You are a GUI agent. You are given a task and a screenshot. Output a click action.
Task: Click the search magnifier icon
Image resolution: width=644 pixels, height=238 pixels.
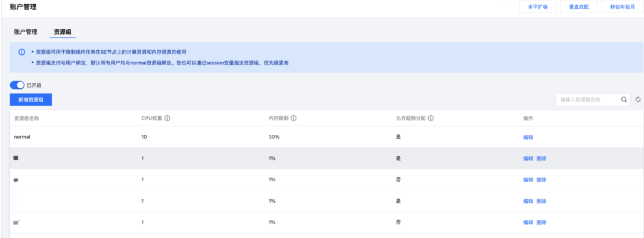pyautogui.click(x=624, y=100)
